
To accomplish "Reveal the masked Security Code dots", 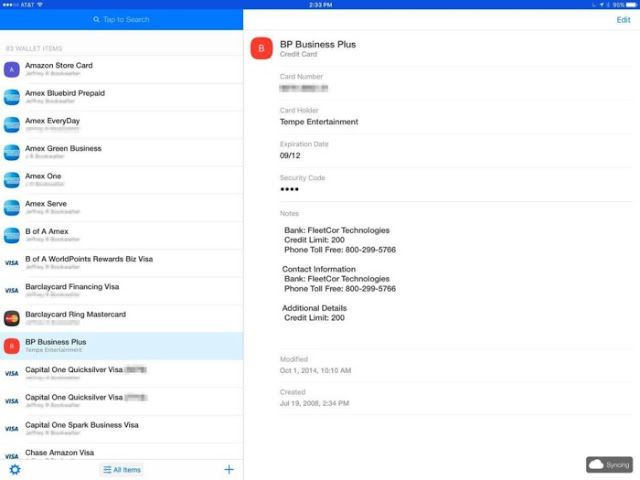I will pyautogui.click(x=289, y=189).
